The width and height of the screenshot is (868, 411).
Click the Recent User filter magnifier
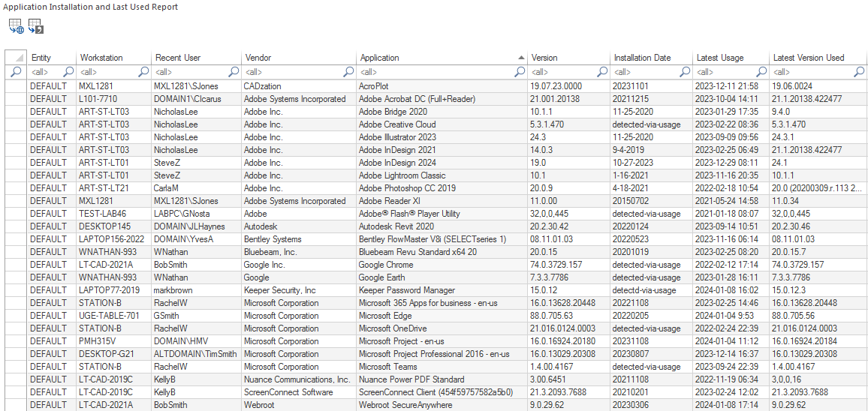click(x=234, y=72)
